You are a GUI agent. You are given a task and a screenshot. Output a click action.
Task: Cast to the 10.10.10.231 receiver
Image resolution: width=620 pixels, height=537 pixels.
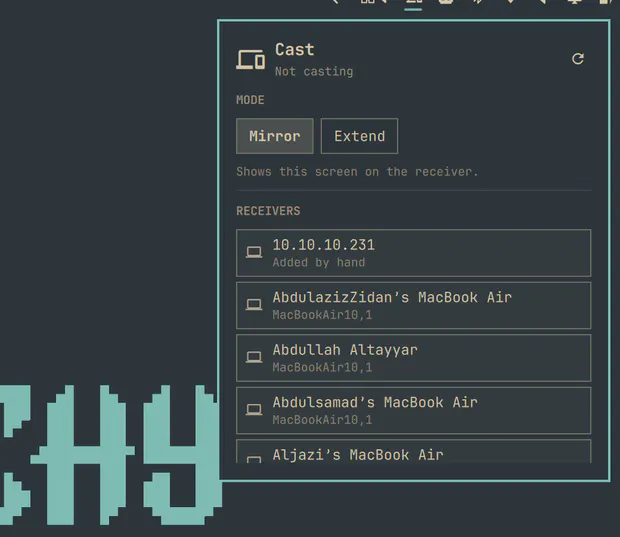(x=414, y=253)
